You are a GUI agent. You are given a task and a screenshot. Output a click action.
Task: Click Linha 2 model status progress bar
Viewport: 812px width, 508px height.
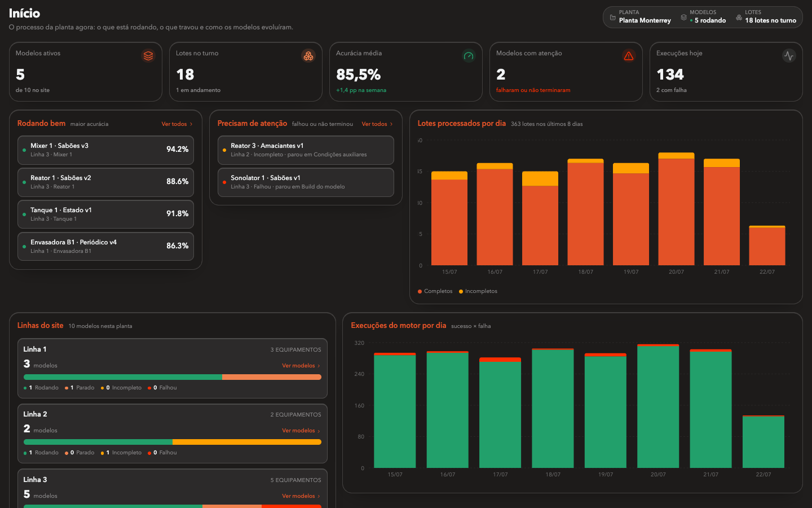tap(173, 442)
